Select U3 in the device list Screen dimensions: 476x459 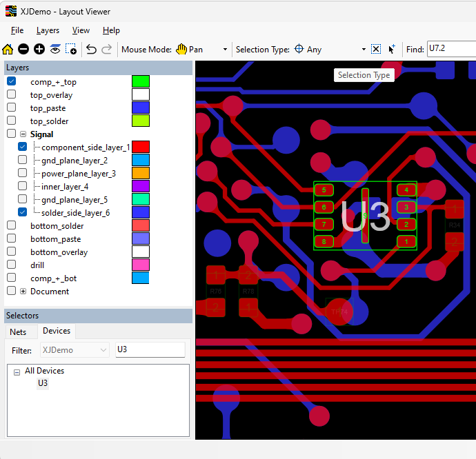(43, 383)
